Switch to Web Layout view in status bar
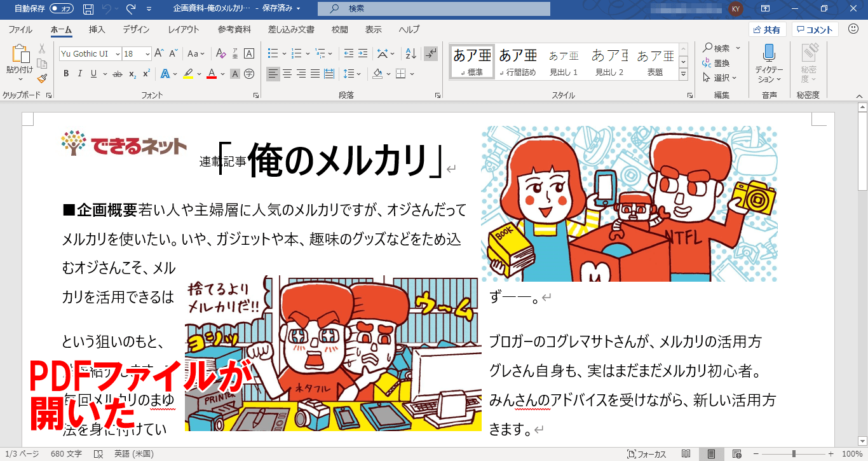Screen dimensions: 868x461 736,454
